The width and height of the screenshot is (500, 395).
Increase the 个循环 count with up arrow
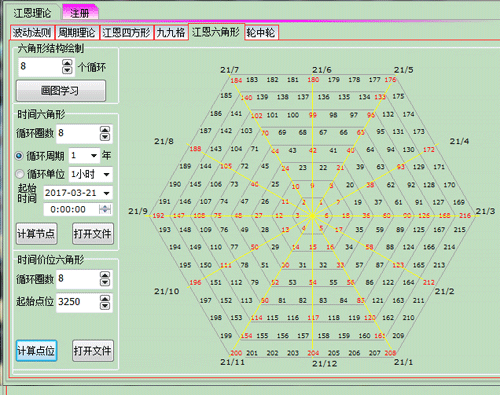[67, 63]
